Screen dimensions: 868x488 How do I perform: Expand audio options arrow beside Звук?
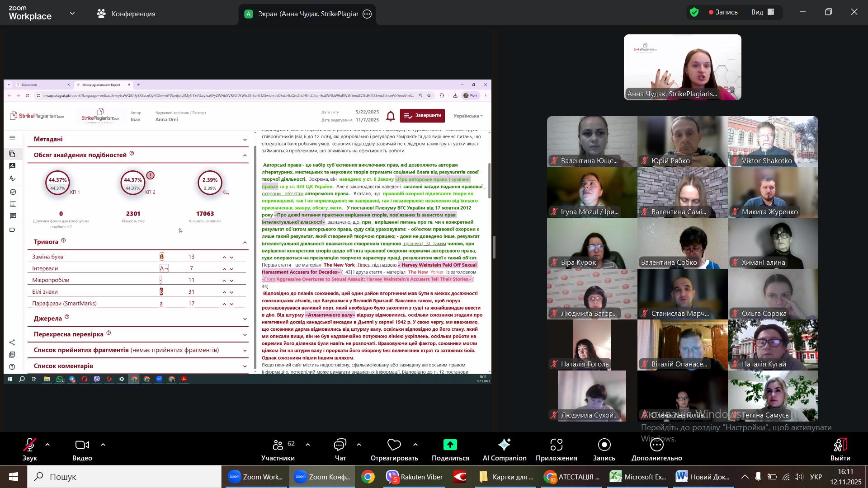47,445
